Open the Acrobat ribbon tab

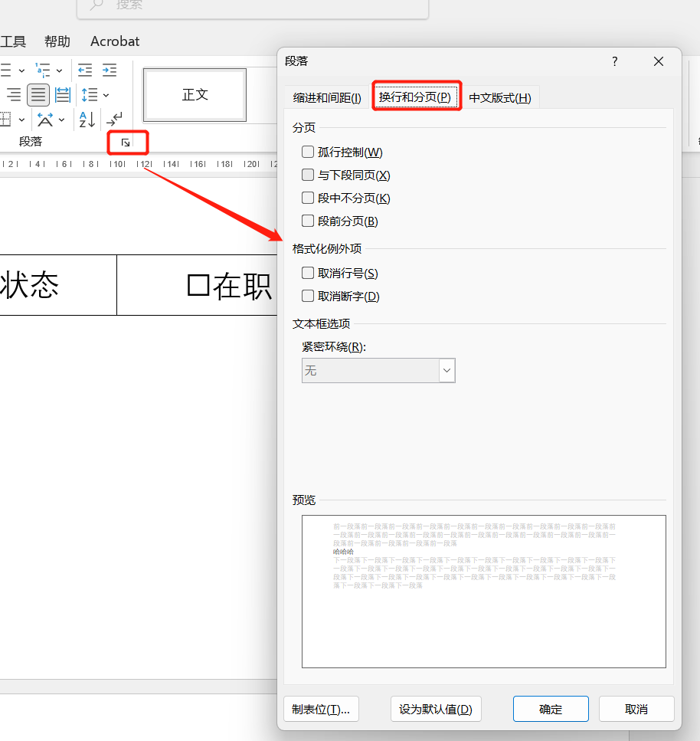point(115,41)
